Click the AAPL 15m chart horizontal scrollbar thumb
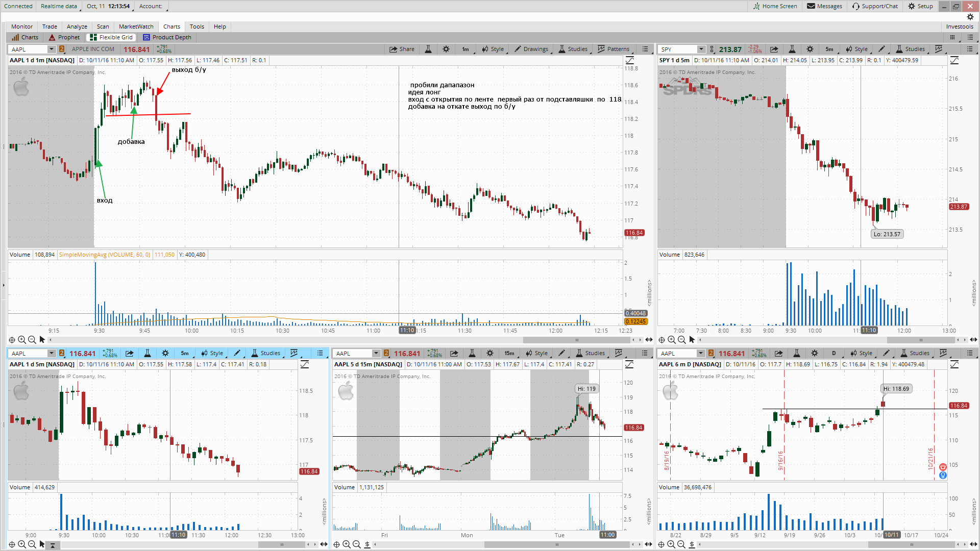Screen dimensions: 980x551 click(x=557, y=544)
